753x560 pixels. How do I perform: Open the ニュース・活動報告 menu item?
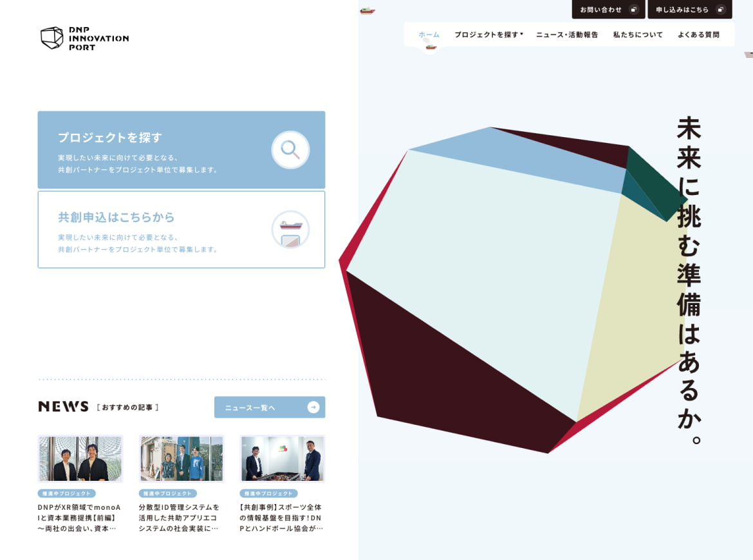point(567,35)
